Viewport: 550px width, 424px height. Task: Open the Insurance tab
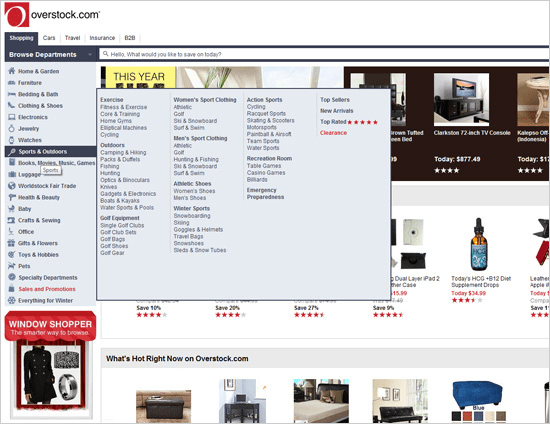pos(102,38)
